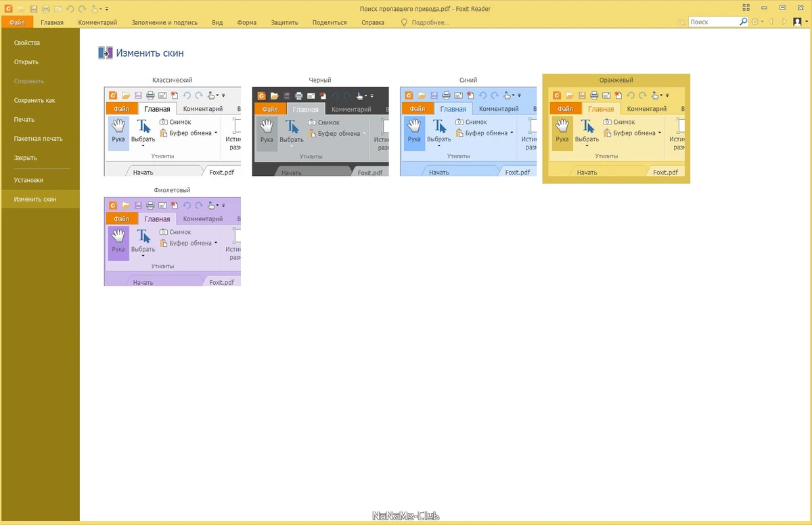Click the Фиолетовый skin label
812x525 pixels.
173,190
